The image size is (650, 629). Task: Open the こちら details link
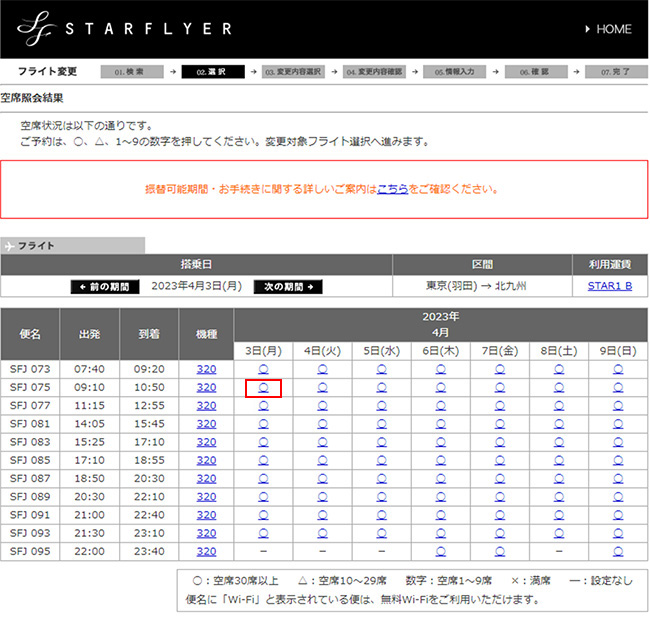pos(392,188)
